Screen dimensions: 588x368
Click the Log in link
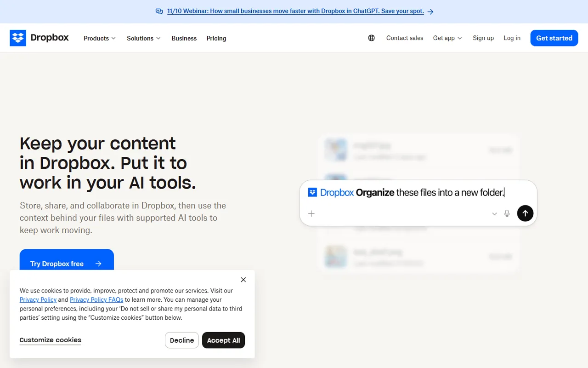[x=512, y=38]
